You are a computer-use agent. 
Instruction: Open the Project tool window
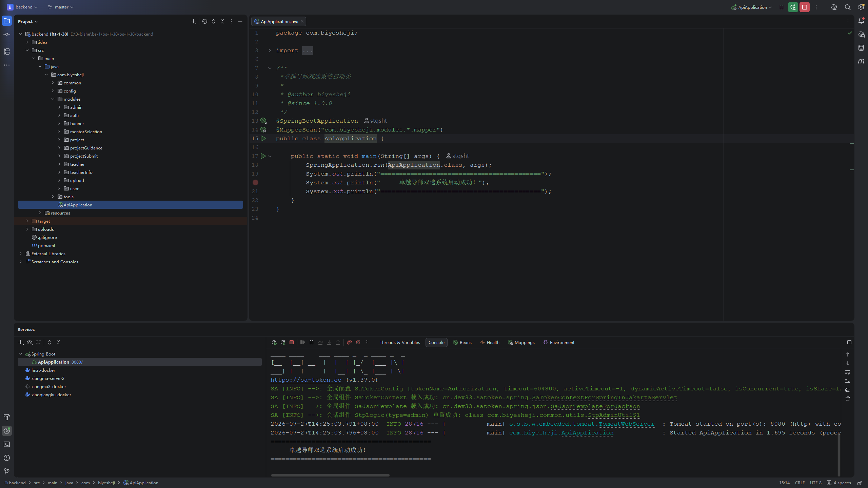[x=7, y=21]
